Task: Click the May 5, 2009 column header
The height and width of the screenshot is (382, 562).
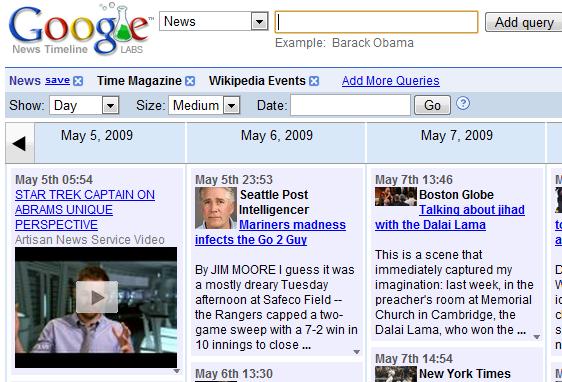Action: [97, 135]
